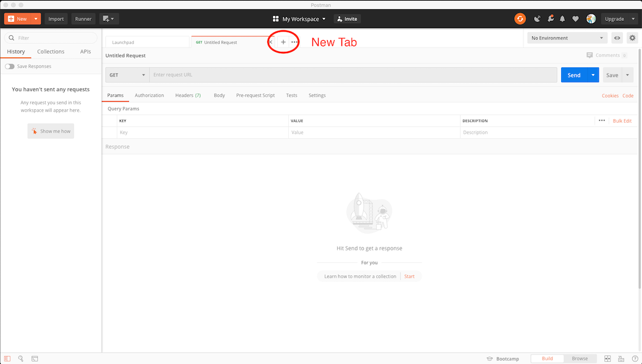Image resolution: width=642 pixels, height=364 pixels.
Task: Open Find and Replace in status bar
Action: click(21, 358)
